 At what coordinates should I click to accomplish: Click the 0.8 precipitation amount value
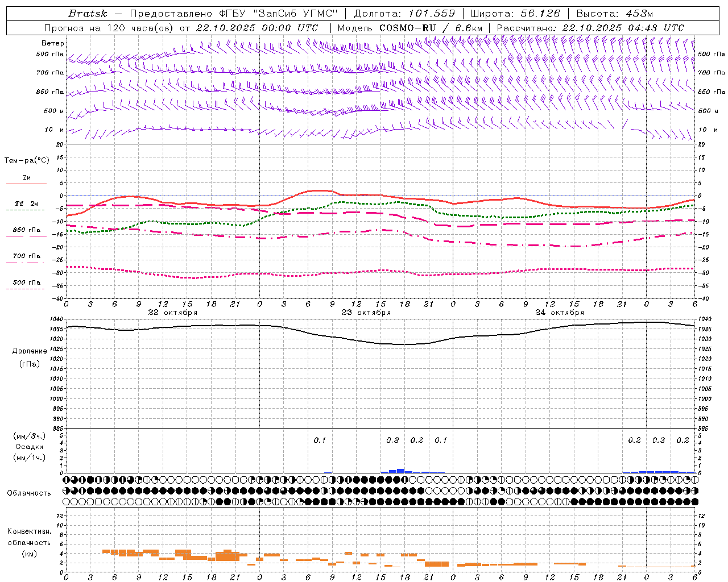coord(392,440)
